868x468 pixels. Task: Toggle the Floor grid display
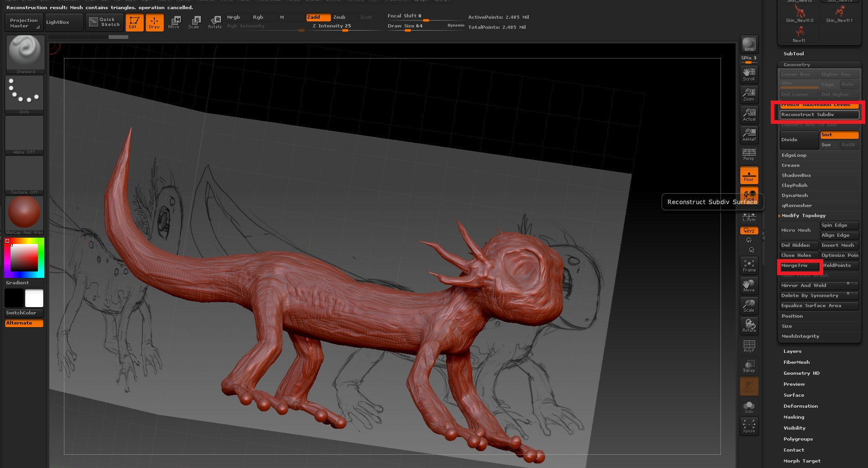coord(749,175)
